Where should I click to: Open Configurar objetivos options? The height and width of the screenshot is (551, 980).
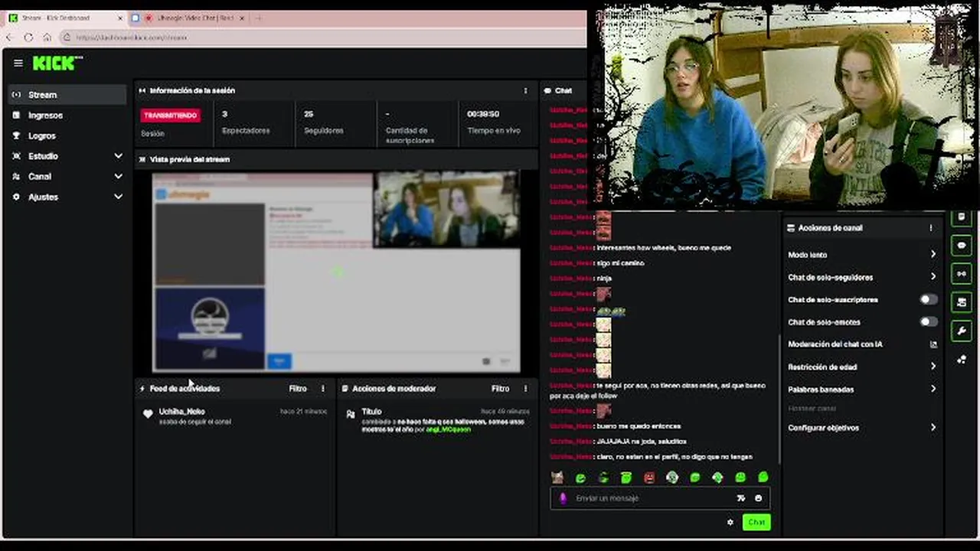click(x=862, y=428)
